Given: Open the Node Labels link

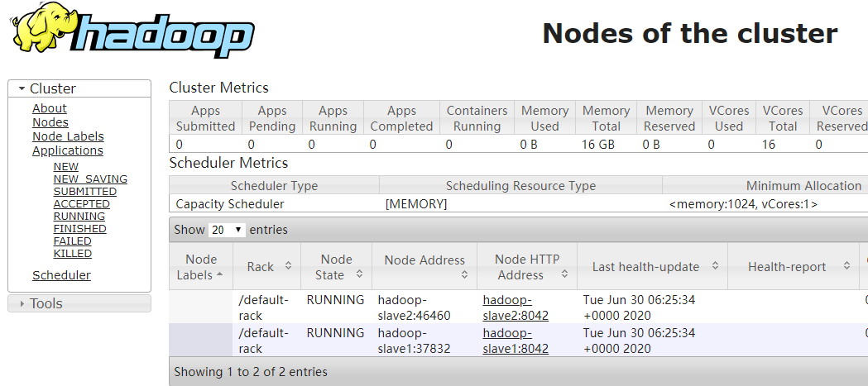Looking at the screenshot, I should pos(68,136).
